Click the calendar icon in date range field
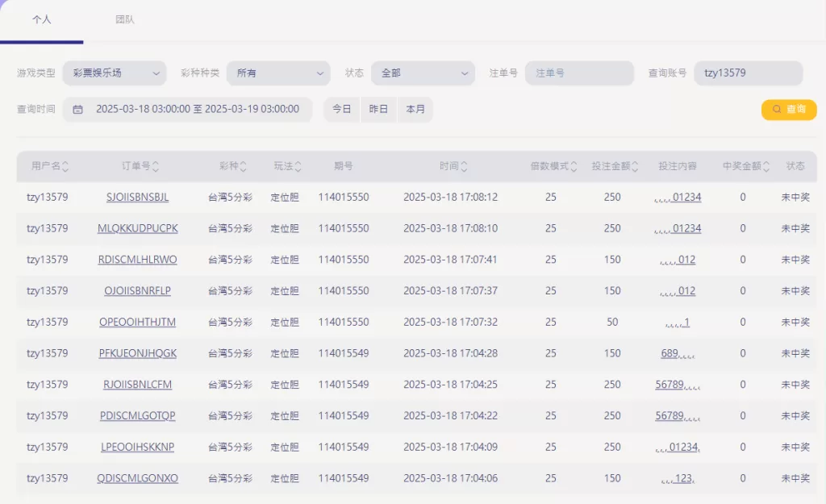Screen dimensions: 826x504 (78, 110)
